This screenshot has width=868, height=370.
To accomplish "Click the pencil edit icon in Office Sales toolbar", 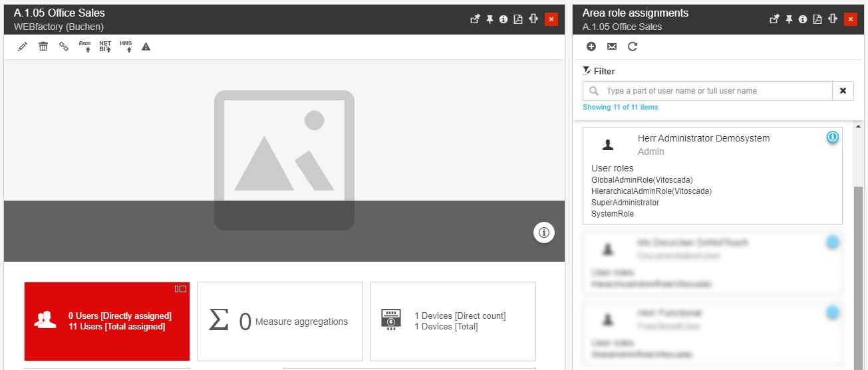I will click(23, 46).
